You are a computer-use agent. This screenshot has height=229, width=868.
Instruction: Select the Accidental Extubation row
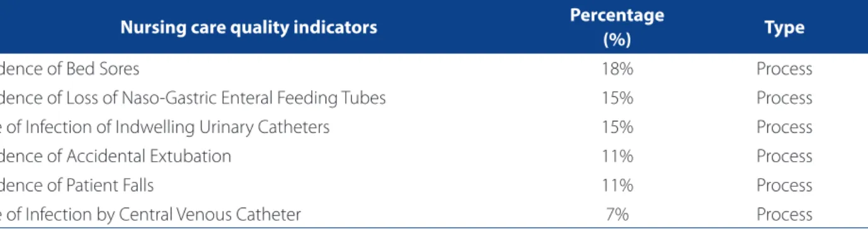click(x=434, y=155)
